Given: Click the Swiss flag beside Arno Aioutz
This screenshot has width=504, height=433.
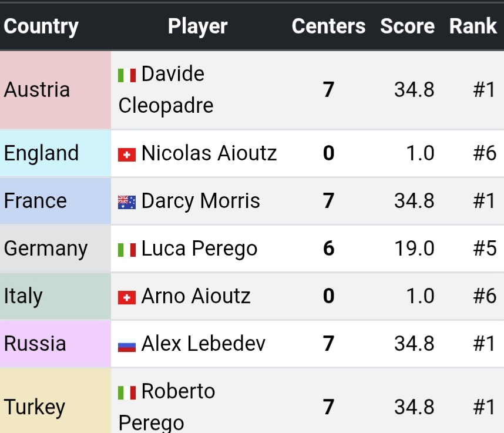Looking at the screenshot, I should pyautogui.click(x=127, y=297).
